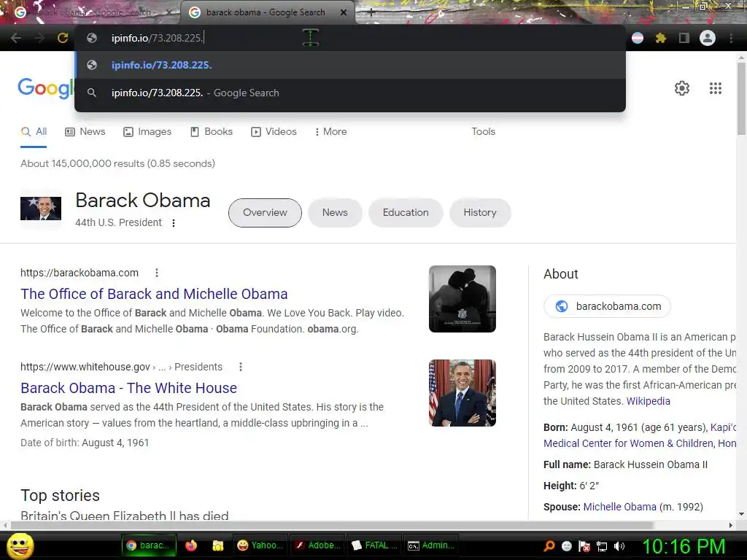The height and width of the screenshot is (560, 747).
Task: Open the Wikipedia link in About panel
Action: tap(648, 401)
